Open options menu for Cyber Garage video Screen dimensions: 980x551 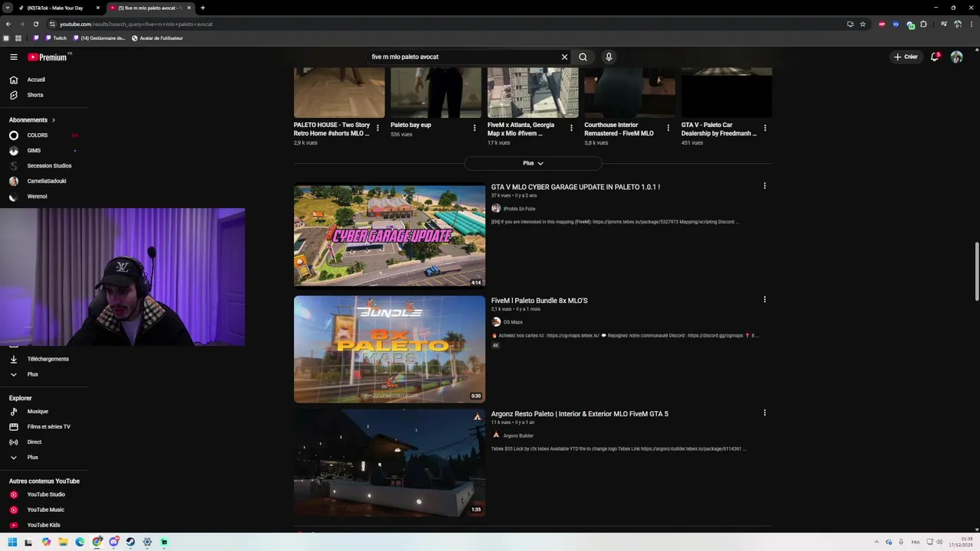pos(764,186)
